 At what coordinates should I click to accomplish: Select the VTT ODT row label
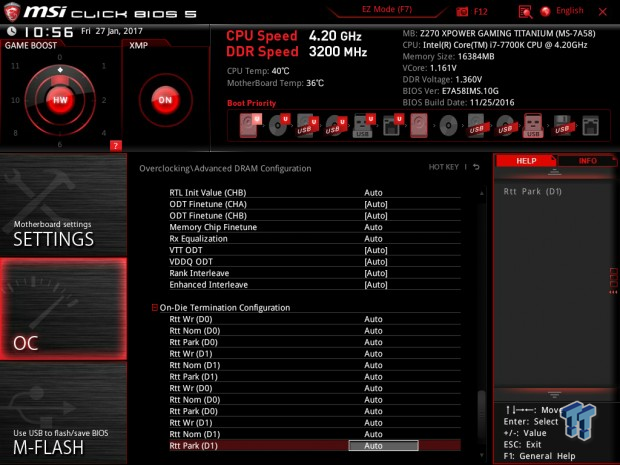click(186, 250)
